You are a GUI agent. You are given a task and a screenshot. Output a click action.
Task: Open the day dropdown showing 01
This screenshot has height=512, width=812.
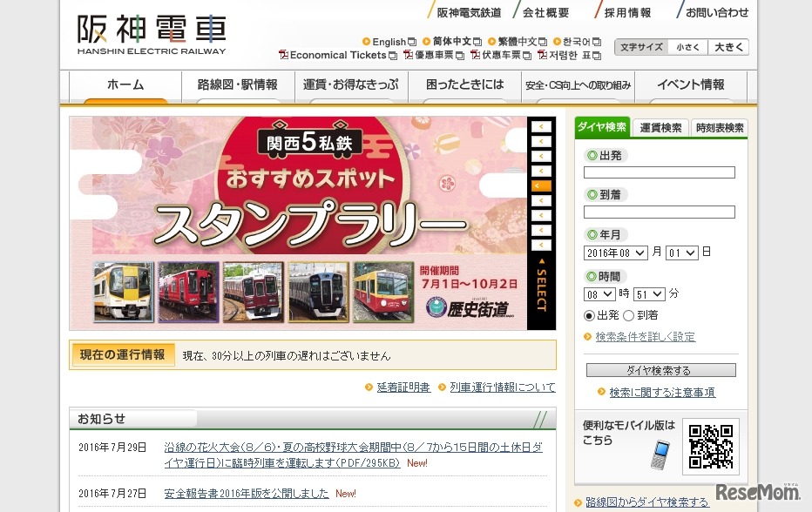coord(682,253)
